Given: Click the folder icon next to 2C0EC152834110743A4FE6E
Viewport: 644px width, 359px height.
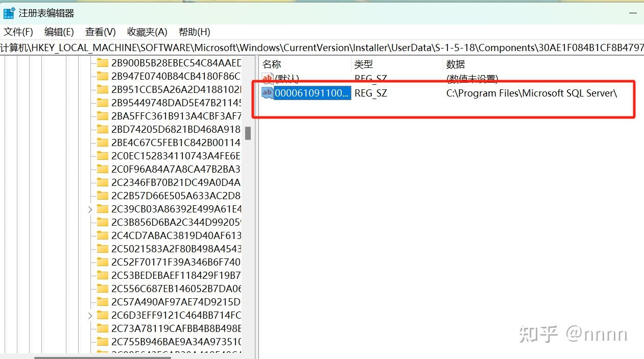Looking at the screenshot, I should pyautogui.click(x=102, y=156).
